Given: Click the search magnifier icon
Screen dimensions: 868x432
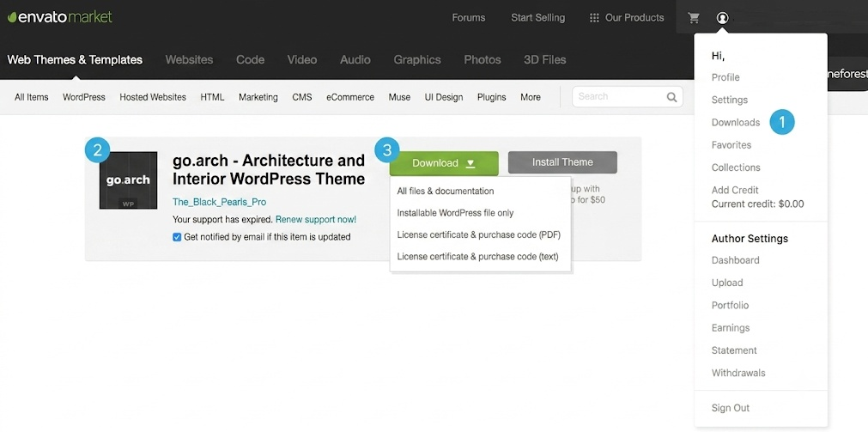Looking at the screenshot, I should pyautogui.click(x=671, y=97).
